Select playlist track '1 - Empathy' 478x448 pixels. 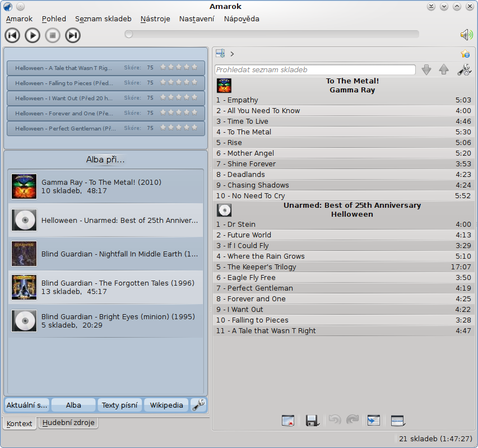[344, 100]
